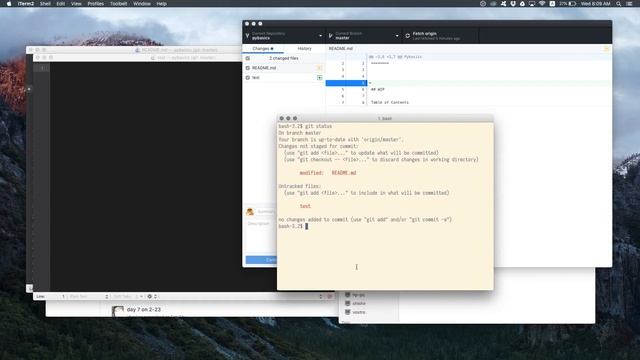The height and width of the screenshot is (360, 640).
Task: Open the Current Branch master dropdown
Action: 364,36
